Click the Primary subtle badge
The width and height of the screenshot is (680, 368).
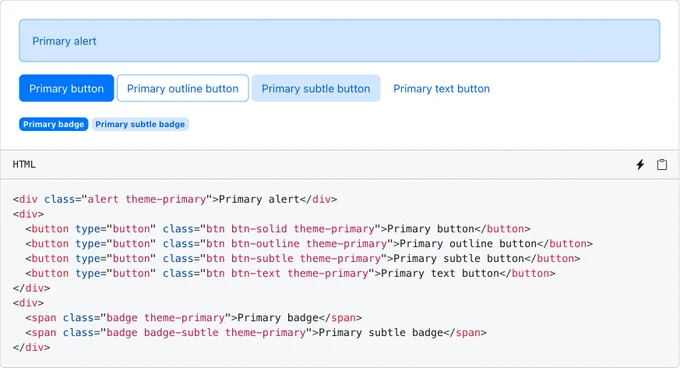[x=140, y=124]
